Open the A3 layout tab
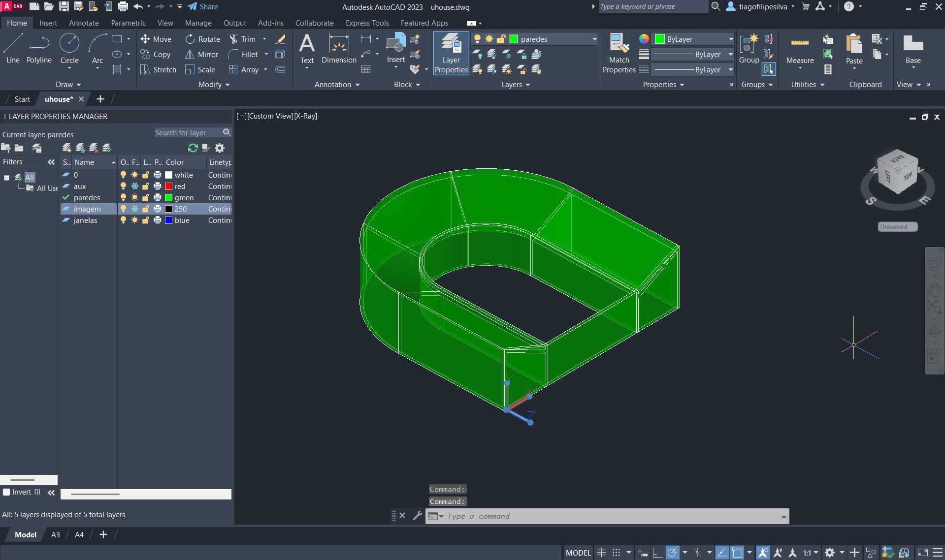The height and width of the screenshot is (560, 945). pyautogui.click(x=56, y=535)
